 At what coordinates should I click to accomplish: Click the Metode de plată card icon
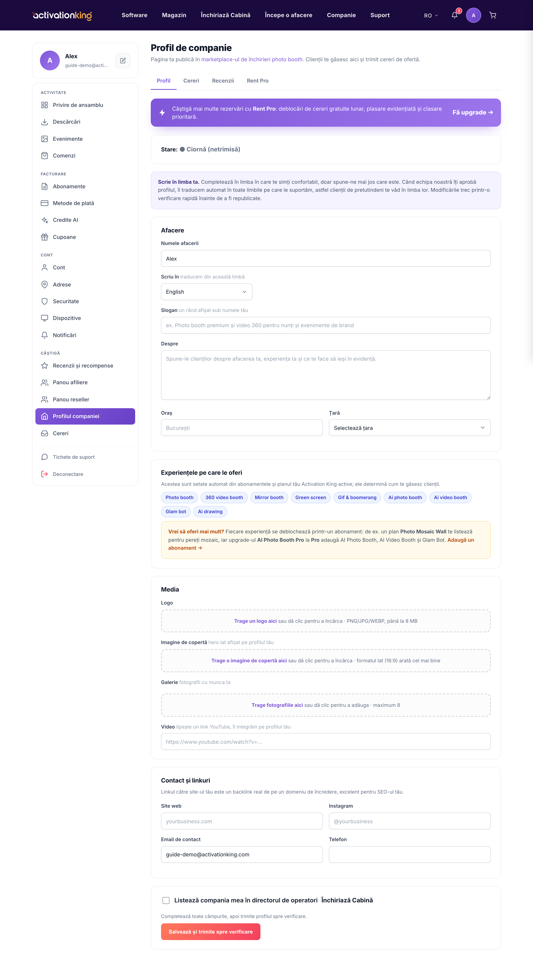coord(45,203)
